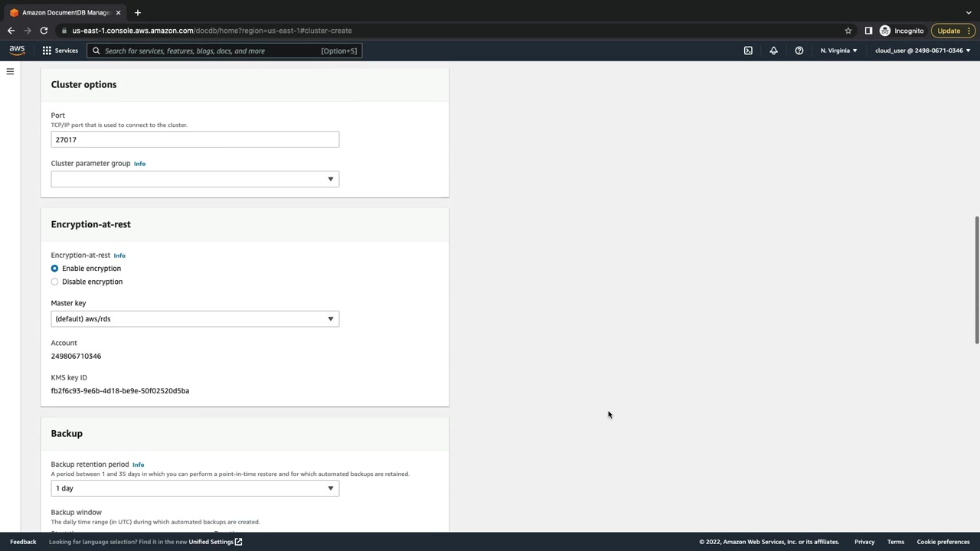Open Cookie preferences in footer
The image size is (980, 551).
[943, 542]
